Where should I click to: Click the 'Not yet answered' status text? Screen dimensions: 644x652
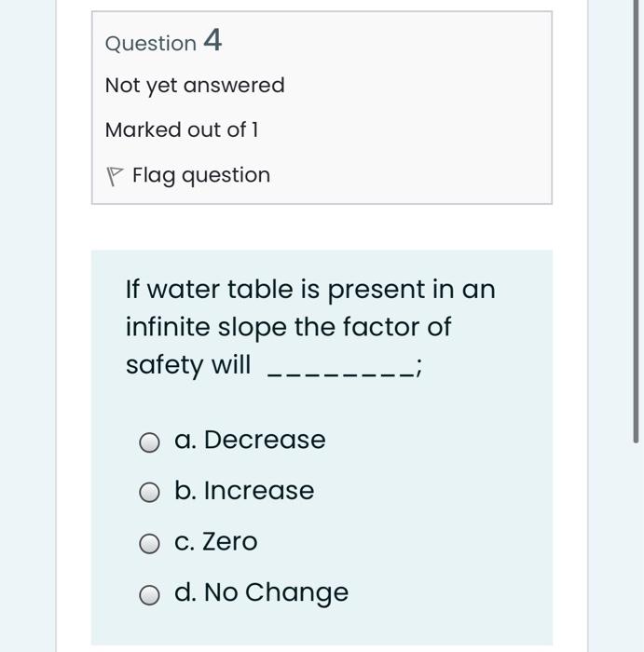point(195,86)
